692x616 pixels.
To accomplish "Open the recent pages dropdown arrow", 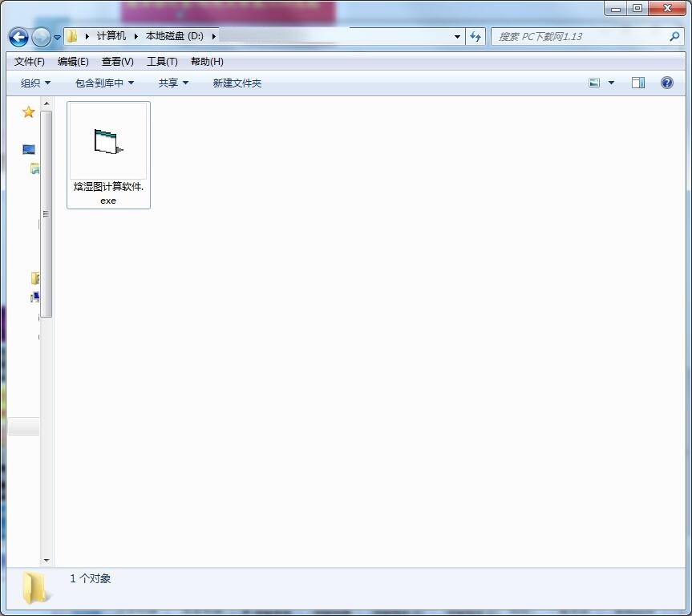I will [58, 38].
